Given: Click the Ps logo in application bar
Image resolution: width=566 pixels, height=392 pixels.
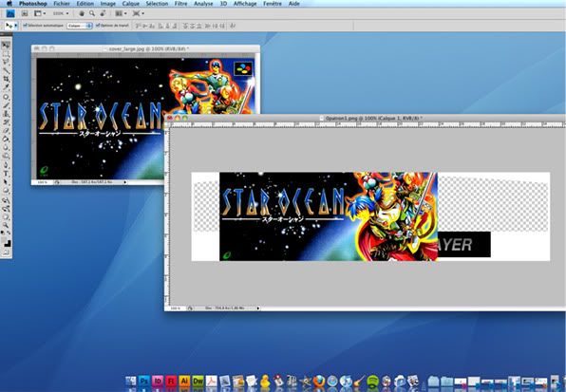Looking at the screenshot, I should click(10, 13).
